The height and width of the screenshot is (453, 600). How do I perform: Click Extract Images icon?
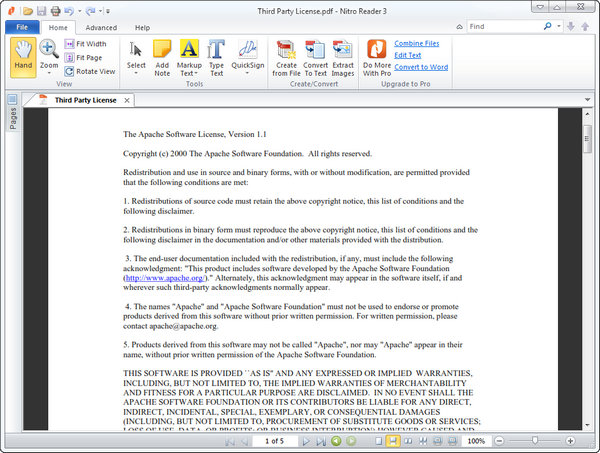point(343,56)
